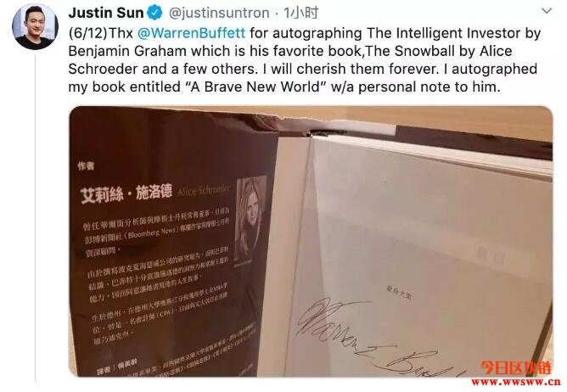Expand the tweet options chevron

547,11
